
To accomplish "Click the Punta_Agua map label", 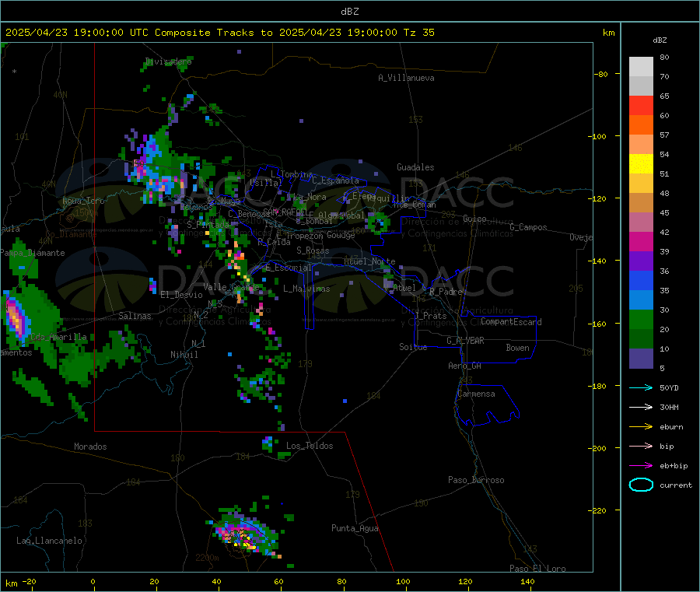I will (355, 528).
